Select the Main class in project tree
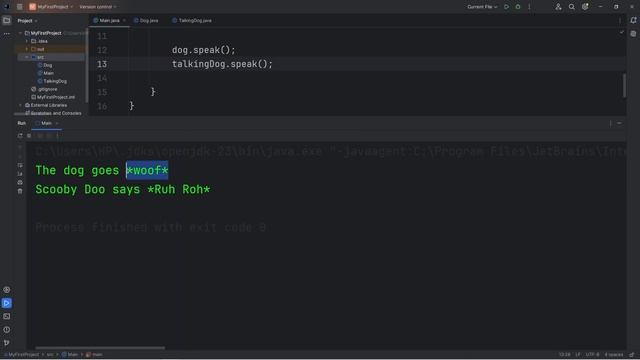Viewport: 640px width, 360px height. tap(46, 73)
